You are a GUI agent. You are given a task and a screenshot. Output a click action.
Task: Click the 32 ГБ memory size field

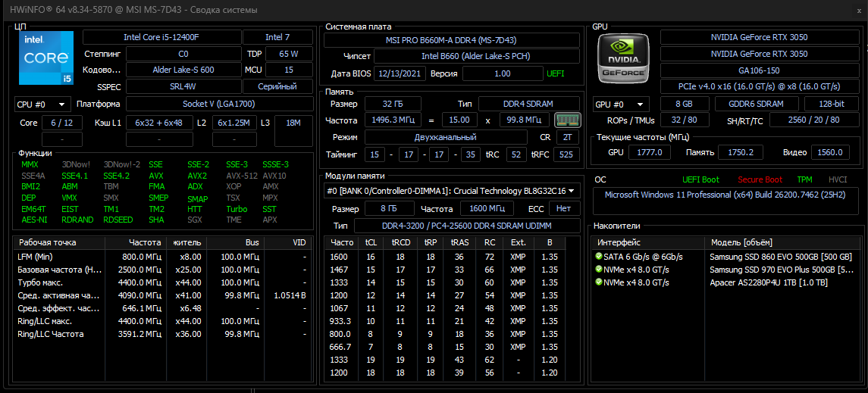click(393, 104)
